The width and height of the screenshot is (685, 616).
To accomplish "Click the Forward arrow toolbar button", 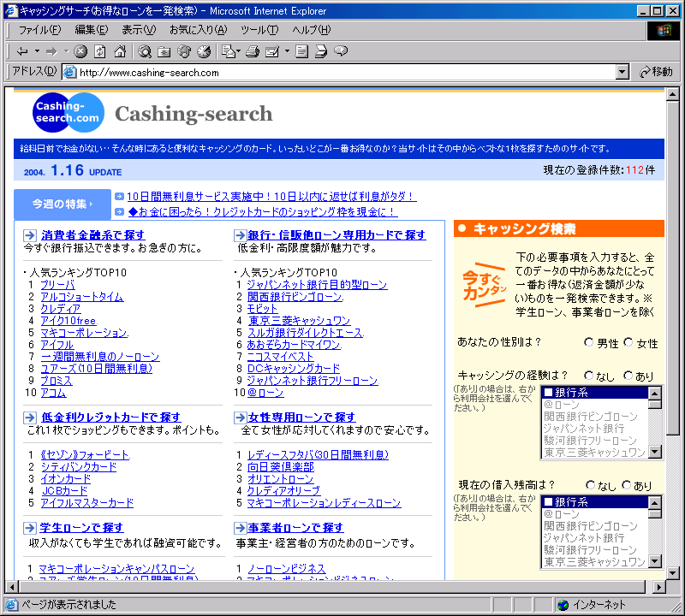I will 51,51.
